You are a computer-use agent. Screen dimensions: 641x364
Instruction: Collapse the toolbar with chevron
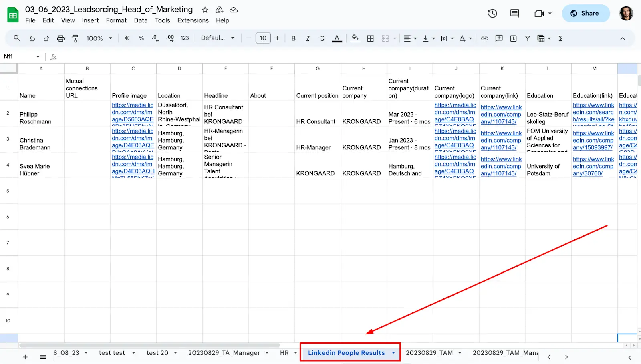(x=623, y=38)
